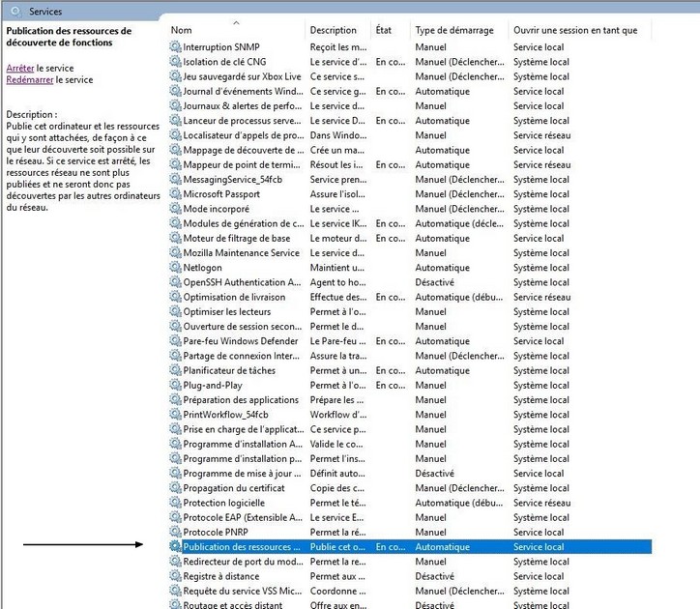Click Service réseau cell of Protection logicielle
The width and height of the screenshot is (700, 609).
tap(542, 503)
